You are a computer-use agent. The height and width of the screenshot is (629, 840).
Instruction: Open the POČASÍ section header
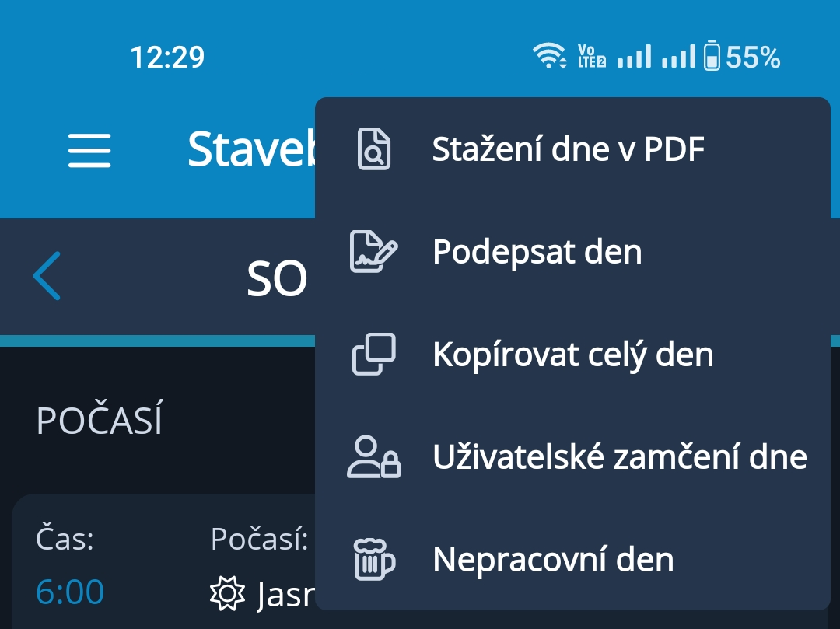tap(99, 420)
